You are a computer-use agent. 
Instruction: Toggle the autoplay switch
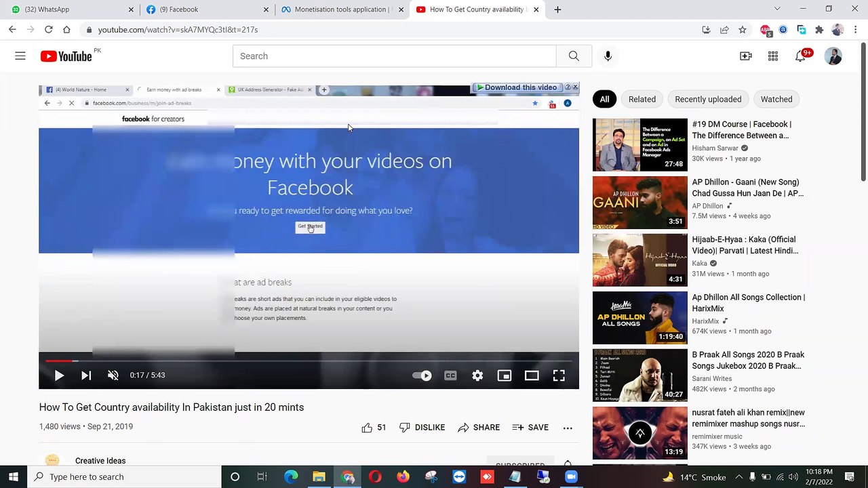coord(422,375)
